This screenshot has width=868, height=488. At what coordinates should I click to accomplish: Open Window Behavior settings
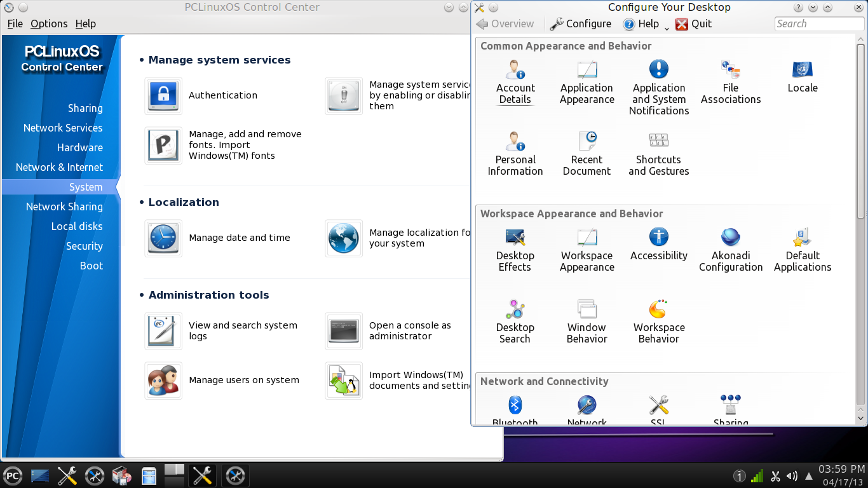[x=587, y=322]
